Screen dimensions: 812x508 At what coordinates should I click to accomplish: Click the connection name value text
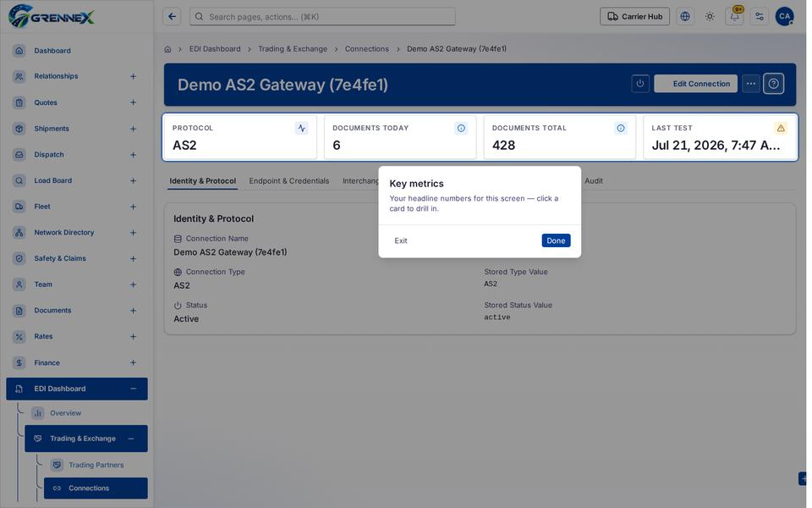(230, 252)
